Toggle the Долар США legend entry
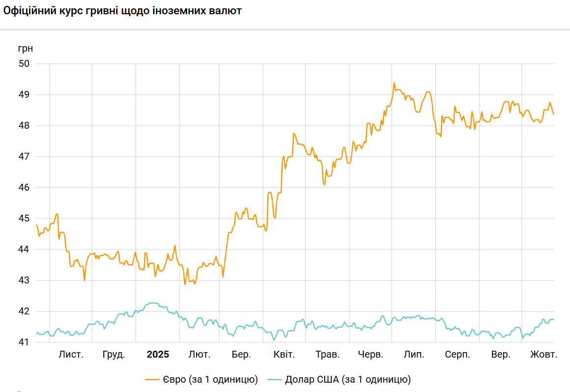The image size is (570, 392). (x=347, y=379)
